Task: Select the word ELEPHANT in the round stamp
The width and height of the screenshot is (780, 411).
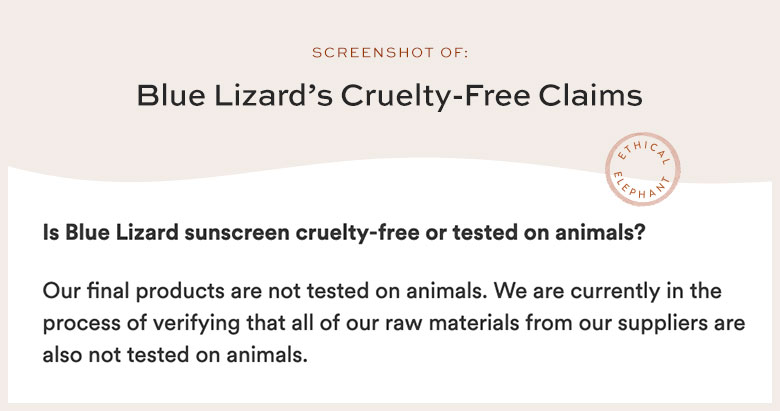Action: tap(642, 187)
